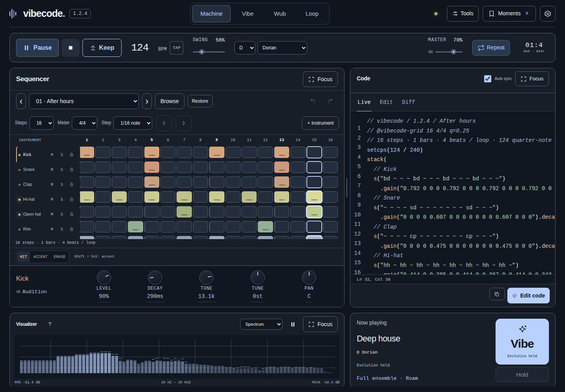Go to previous pattern with left chevron
The height and width of the screenshot is (392, 565).
pos(21,101)
